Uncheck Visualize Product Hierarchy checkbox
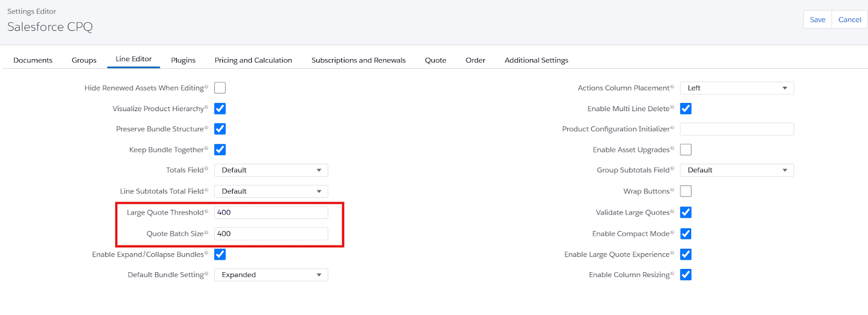This screenshot has height=315, width=868. coord(220,108)
